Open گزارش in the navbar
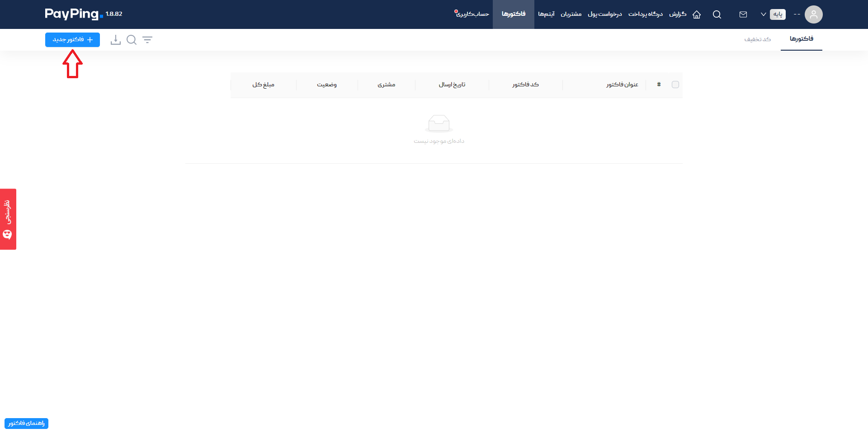Viewport: 868px width, 438px height. point(678,14)
